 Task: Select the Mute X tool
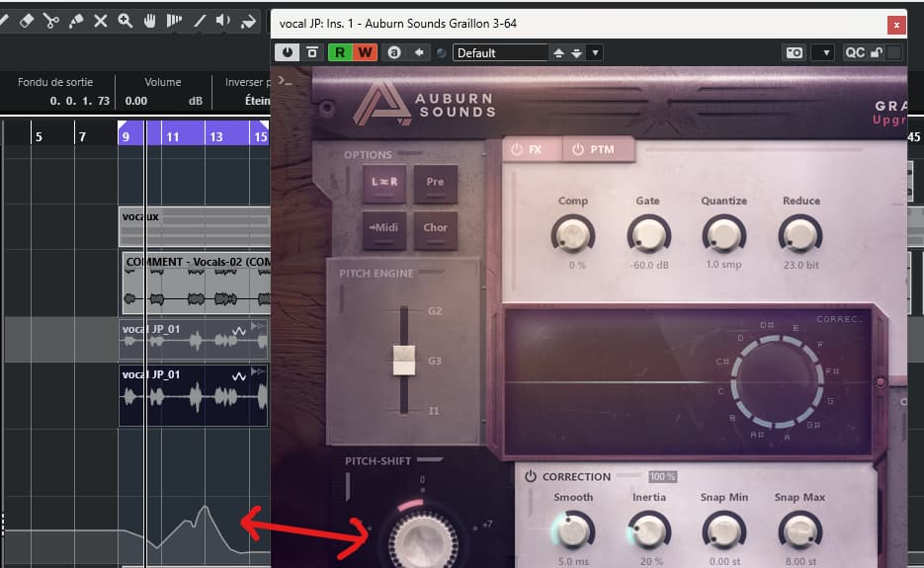pyautogui.click(x=101, y=21)
